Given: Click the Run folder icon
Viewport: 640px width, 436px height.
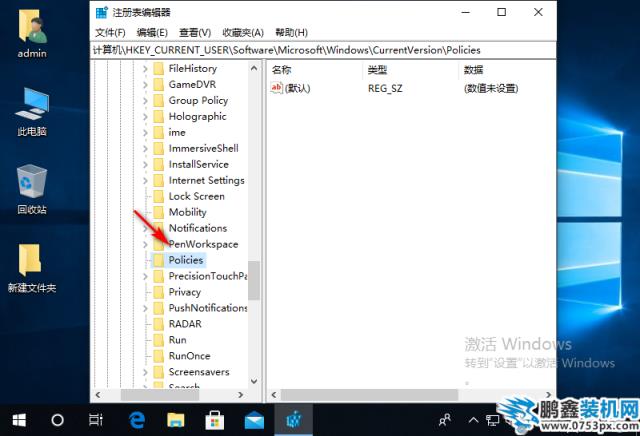Looking at the screenshot, I should 159,340.
